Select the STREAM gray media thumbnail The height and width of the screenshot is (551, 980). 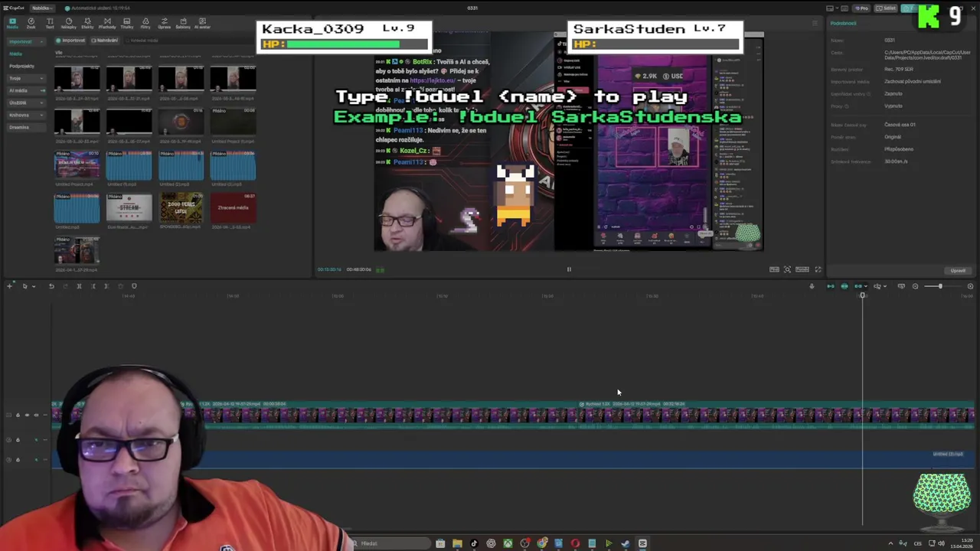click(x=129, y=207)
